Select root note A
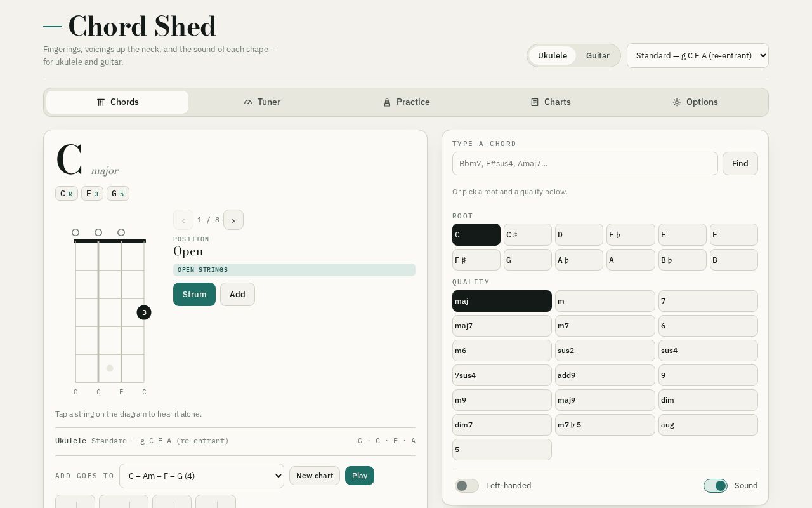The height and width of the screenshot is (508, 812). pos(631,260)
